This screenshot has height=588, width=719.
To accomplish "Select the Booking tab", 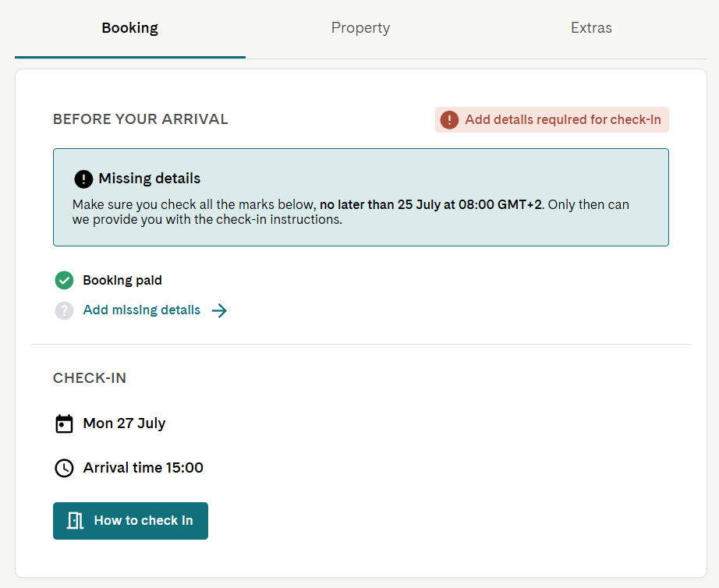I will 129,28.
